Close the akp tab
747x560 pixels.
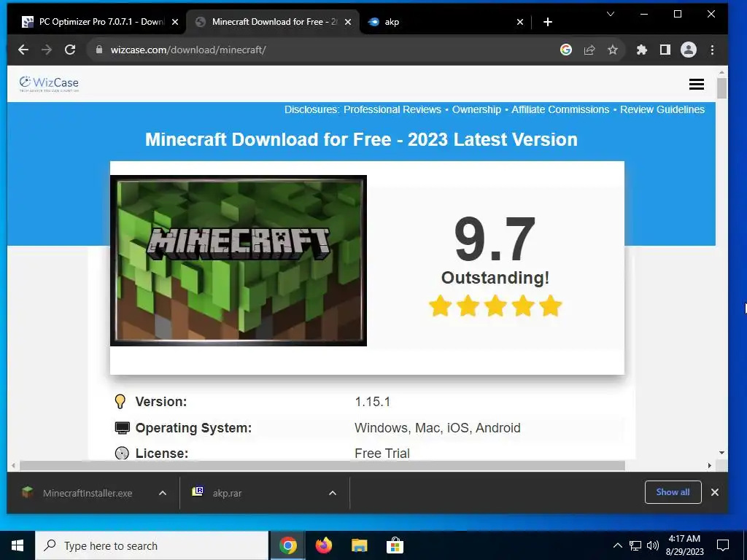click(520, 22)
